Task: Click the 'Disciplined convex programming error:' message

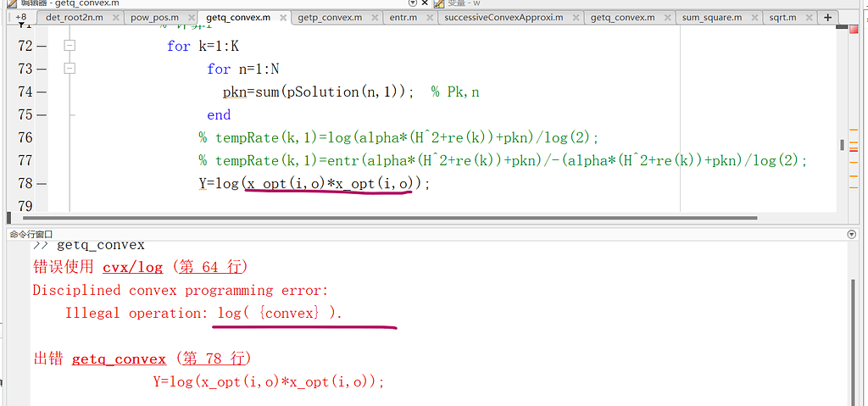Action: [181, 290]
